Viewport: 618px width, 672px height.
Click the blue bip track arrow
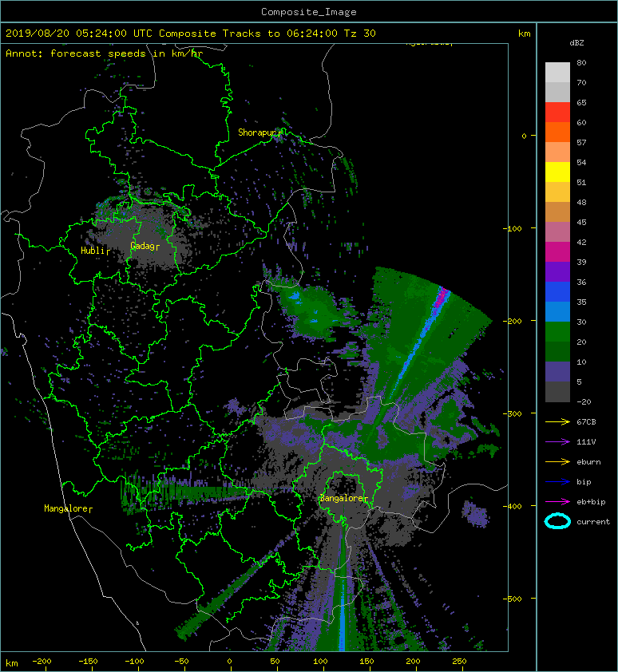557,482
